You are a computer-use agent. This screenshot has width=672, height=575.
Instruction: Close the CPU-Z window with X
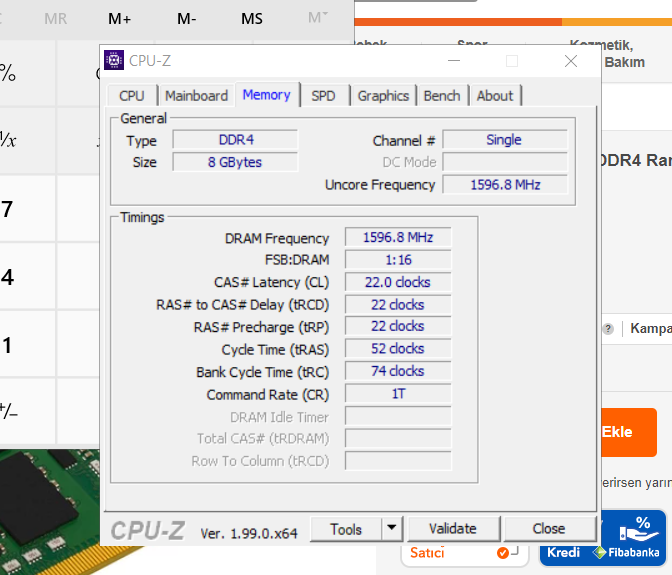click(x=570, y=61)
